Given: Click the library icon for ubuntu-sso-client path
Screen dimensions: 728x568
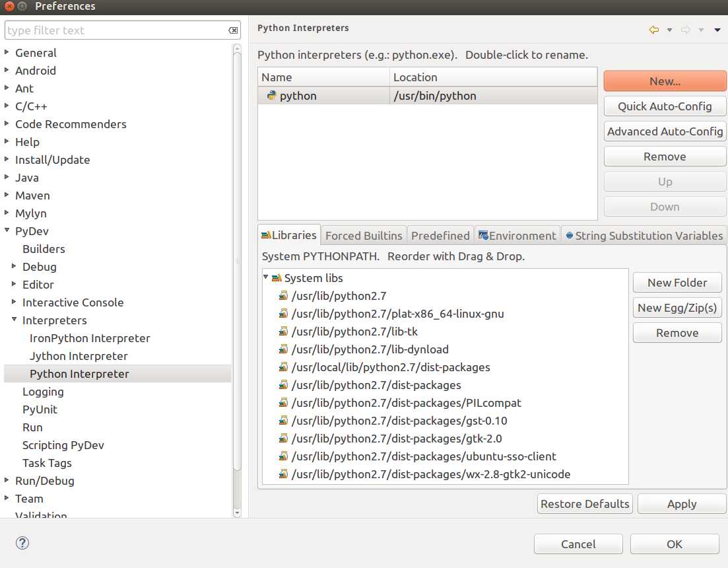Looking at the screenshot, I should pos(283,456).
